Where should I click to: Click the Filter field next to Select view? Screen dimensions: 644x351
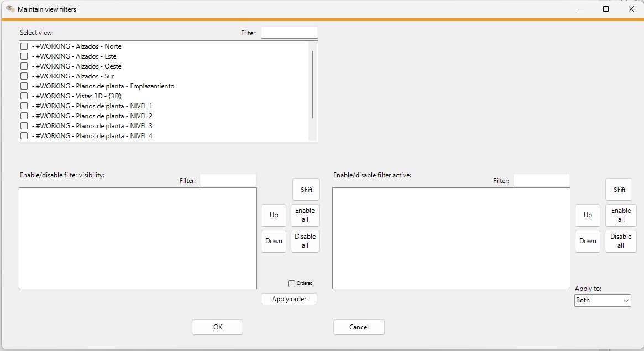coord(289,32)
